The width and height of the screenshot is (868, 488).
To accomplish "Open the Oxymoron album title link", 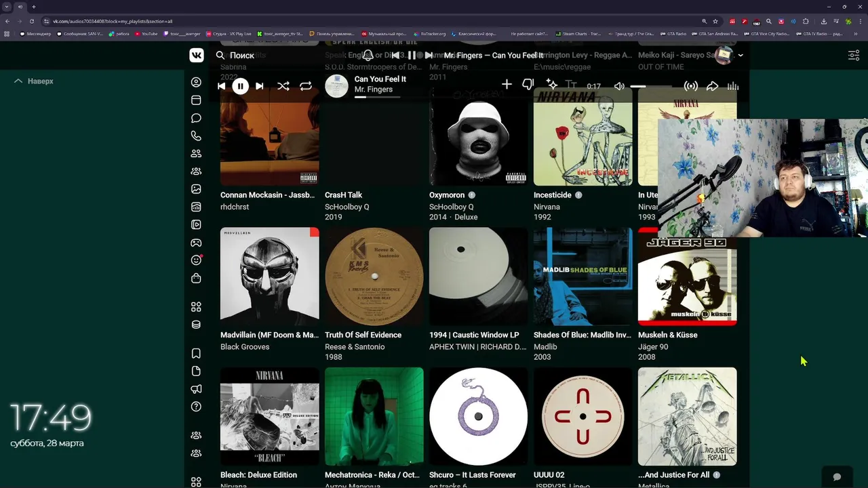I will 447,195.
